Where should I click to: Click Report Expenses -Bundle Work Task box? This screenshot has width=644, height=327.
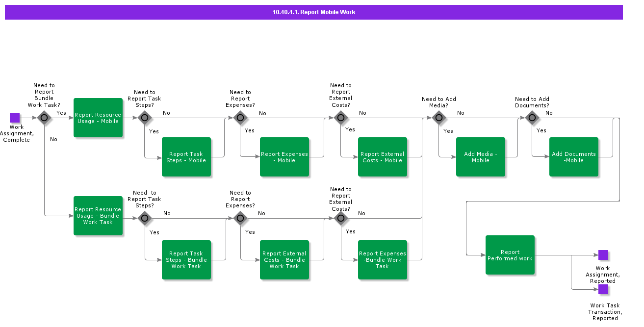click(383, 260)
